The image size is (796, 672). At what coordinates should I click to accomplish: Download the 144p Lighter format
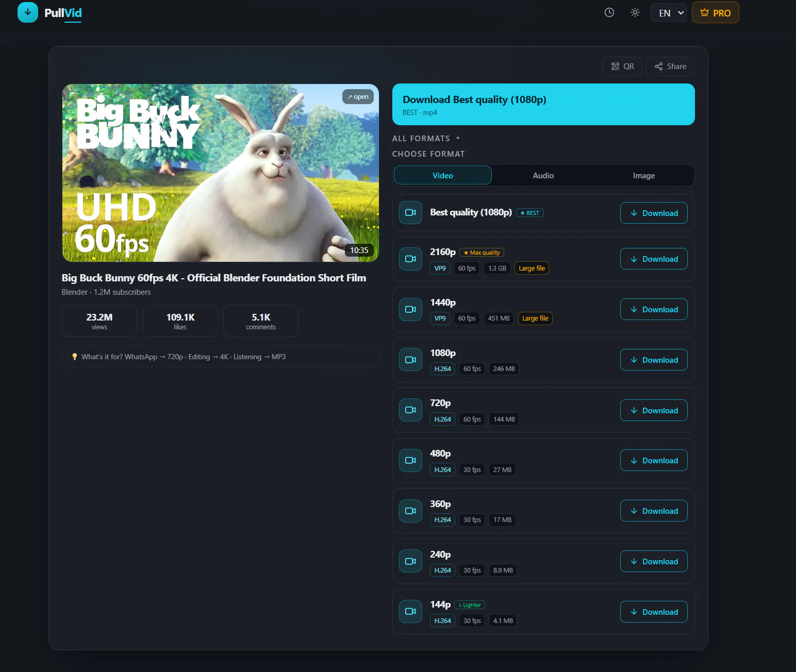(x=654, y=612)
